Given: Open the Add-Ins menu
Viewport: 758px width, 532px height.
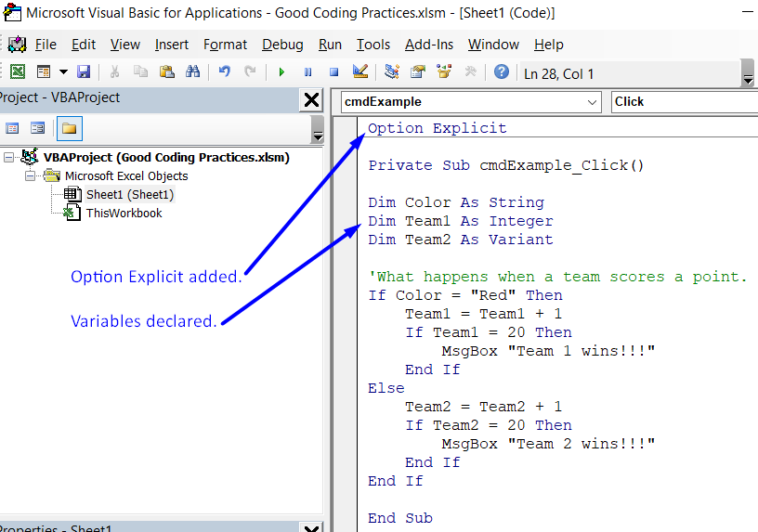Looking at the screenshot, I should coord(429,45).
